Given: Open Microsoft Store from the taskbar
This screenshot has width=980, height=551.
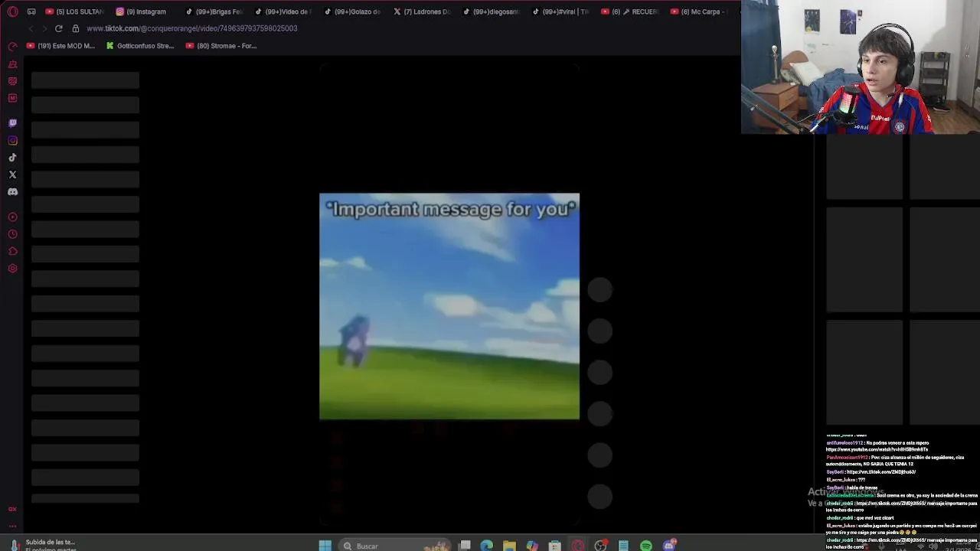Looking at the screenshot, I should (x=555, y=546).
